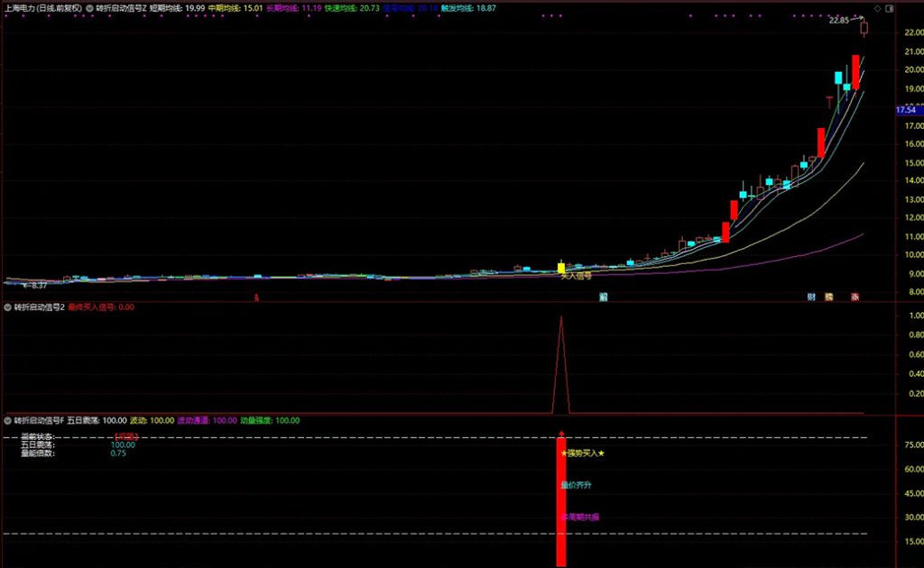Click the red signal spike peak
Viewport: 924px width, 568px height.
pyautogui.click(x=561, y=317)
